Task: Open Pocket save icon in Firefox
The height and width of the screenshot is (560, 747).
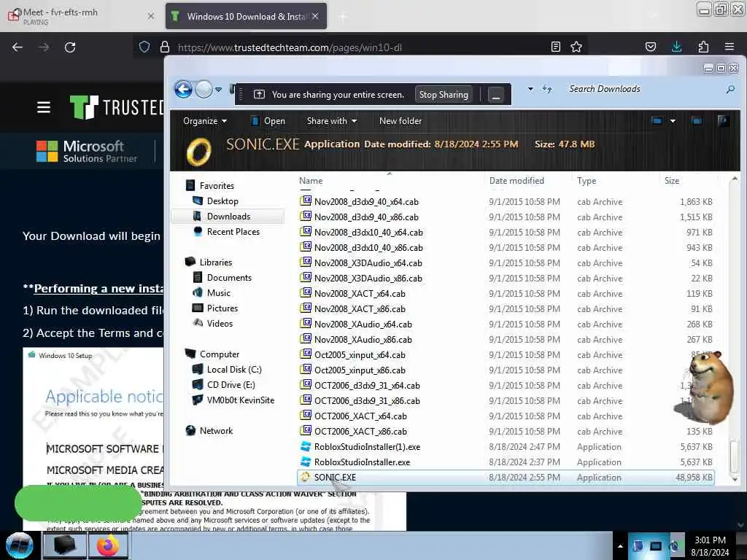Action: click(651, 47)
